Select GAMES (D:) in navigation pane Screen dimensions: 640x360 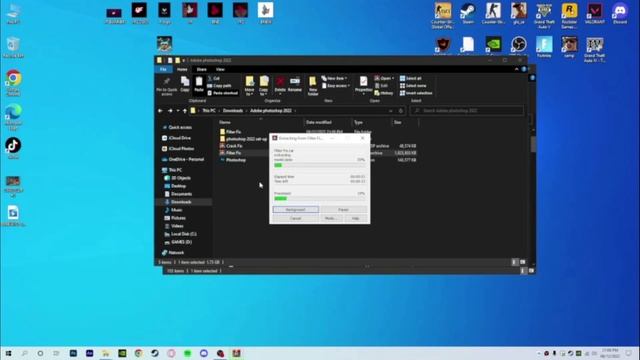click(178, 242)
